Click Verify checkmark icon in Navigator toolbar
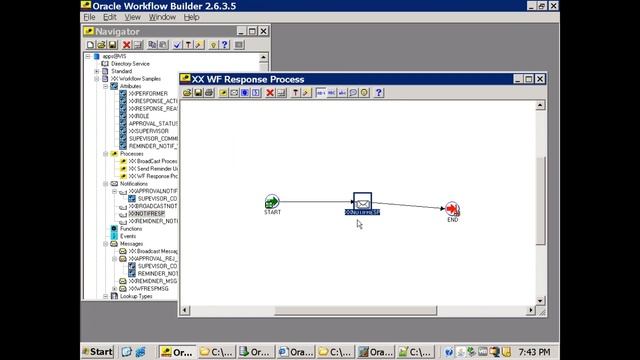The height and width of the screenshot is (360, 640). tap(177, 45)
